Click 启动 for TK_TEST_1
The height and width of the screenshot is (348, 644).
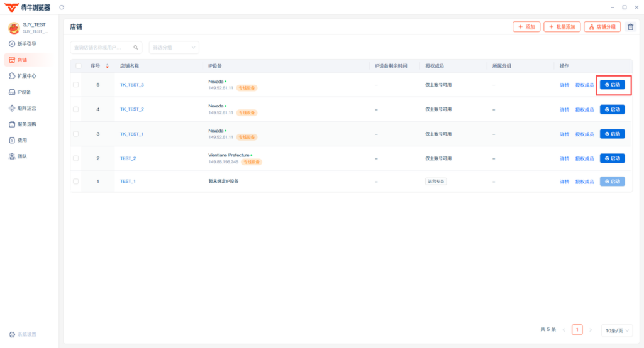pyautogui.click(x=612, y=134)
